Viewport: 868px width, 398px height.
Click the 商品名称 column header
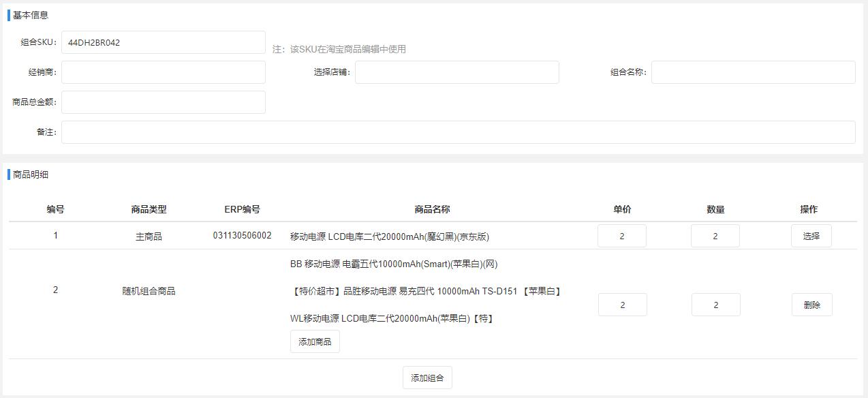(x=432, y=209)
